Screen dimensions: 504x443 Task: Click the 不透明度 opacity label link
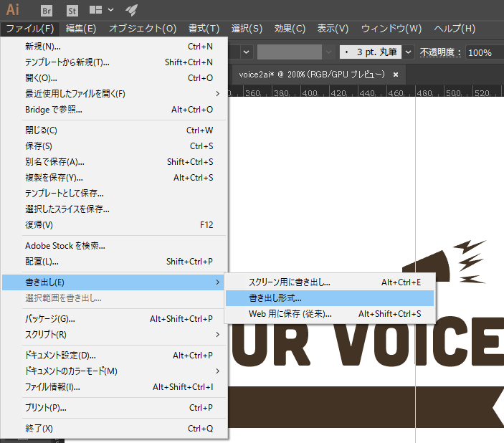(x=440, y=52)
